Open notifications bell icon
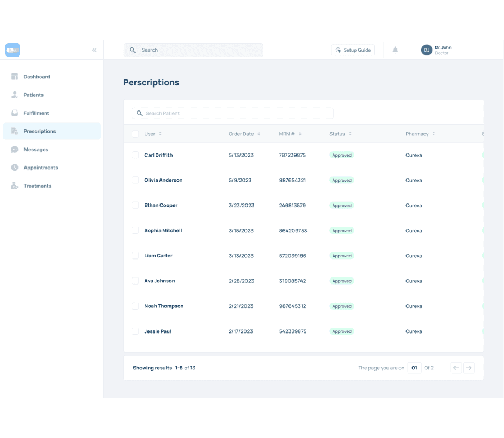 pyautogui.click(x=395, y=50)
